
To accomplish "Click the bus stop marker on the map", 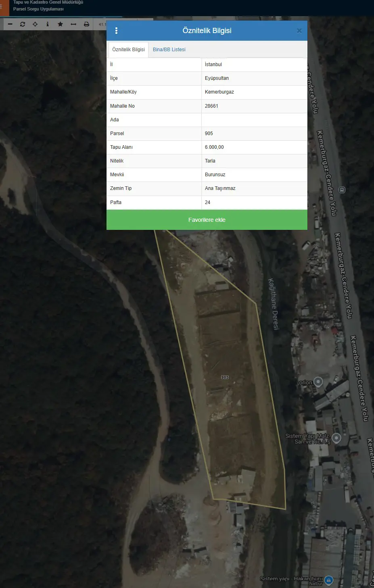I will (342, 190).
